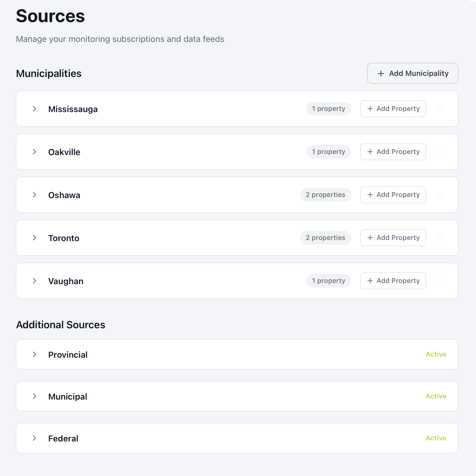Image resolution: width=476 pixels, height=476 pixels.
Task: Click Vaughan's 1 property badge
Action: click(329, 281)
